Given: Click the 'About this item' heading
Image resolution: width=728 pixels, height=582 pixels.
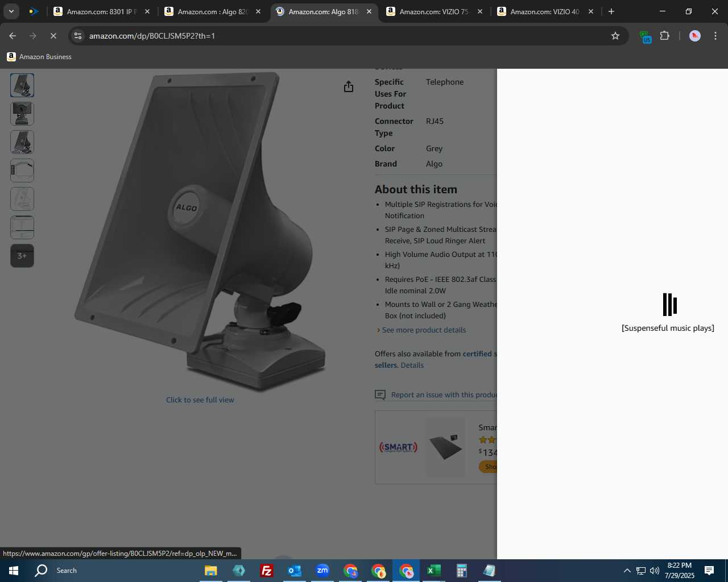Looking at the screenshot, I should [x=416, y=189].
